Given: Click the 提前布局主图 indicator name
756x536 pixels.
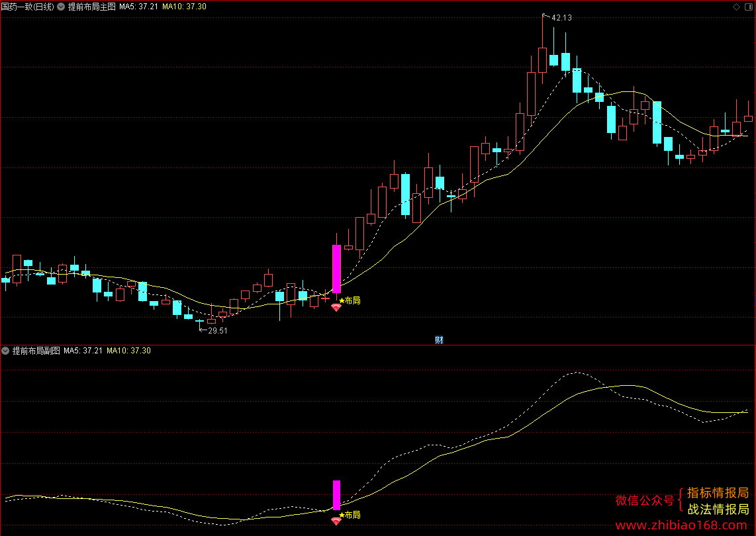Looking at the screenshot, I should 91,7.
